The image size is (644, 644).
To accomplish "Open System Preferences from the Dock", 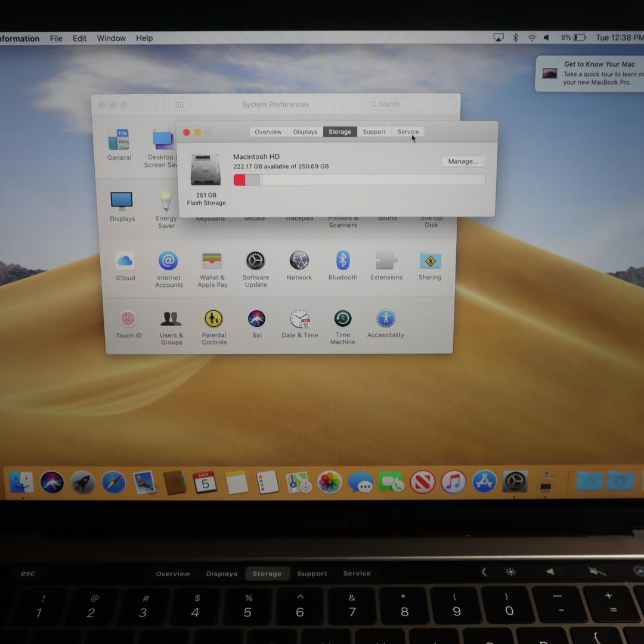I will pyautogui.click(x=515, y=482).
